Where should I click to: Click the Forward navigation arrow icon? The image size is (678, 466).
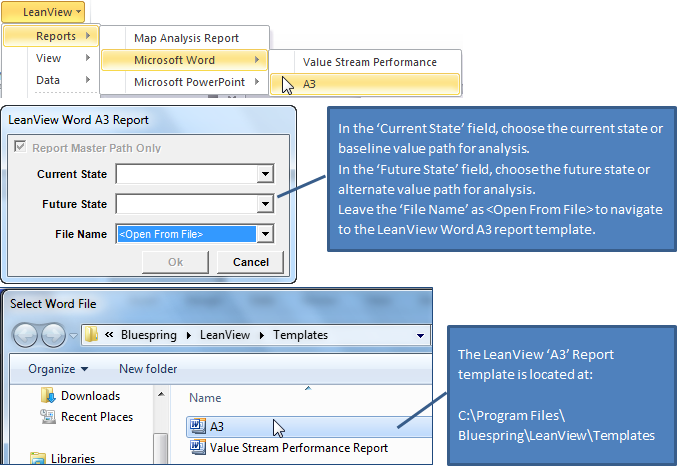[53, 335]
